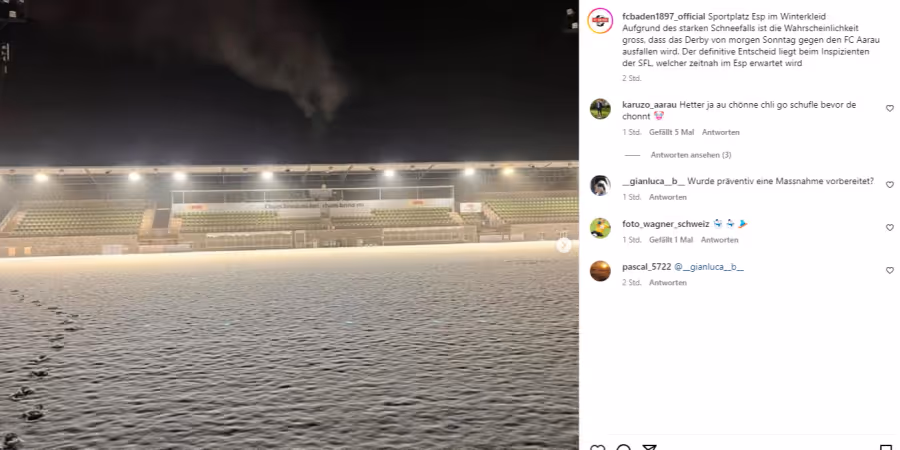Viewport: 900px width, 450px height.
Task: Like the __gianluca__b__ comment heart
Action: [x=890, y=185]
